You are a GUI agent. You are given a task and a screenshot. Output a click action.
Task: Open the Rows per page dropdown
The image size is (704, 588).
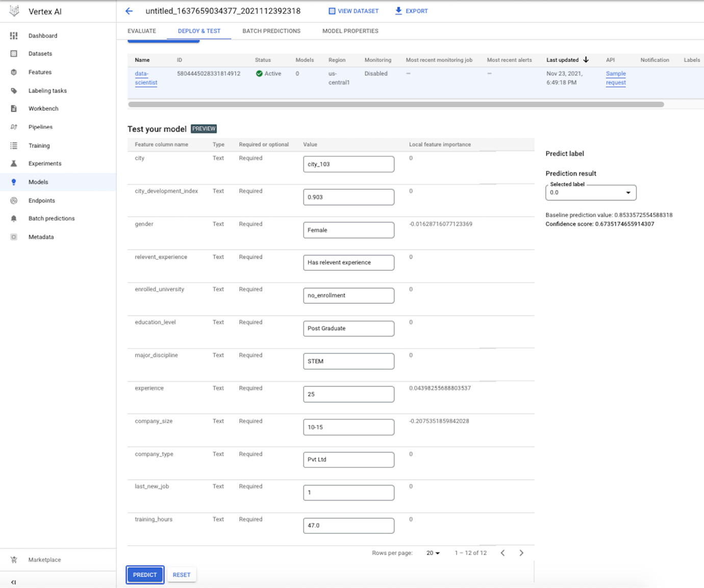tap(433, 553)
